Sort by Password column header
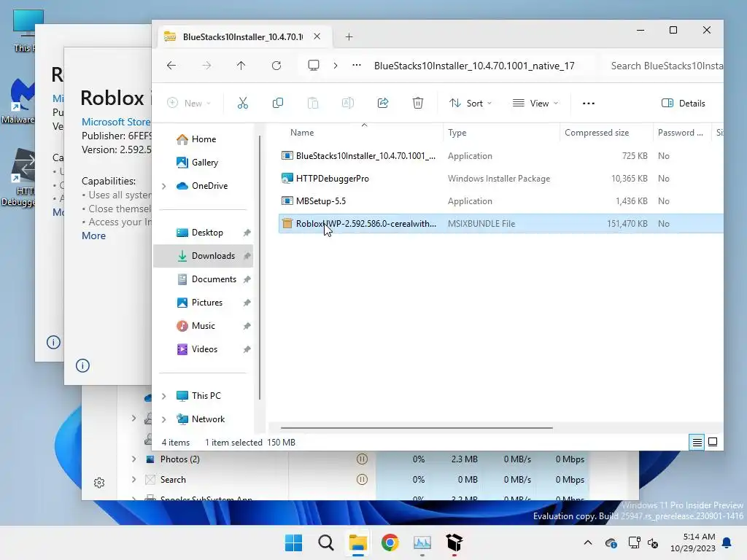The image size is (747, 560). [680, 133]
